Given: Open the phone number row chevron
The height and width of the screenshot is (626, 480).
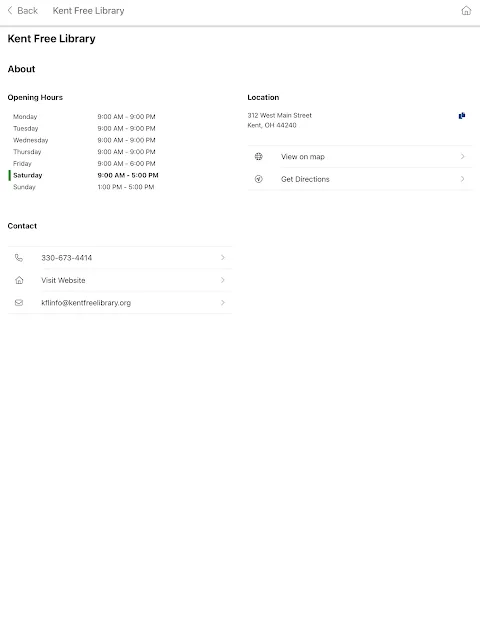Looking at the screenshot, I should (x=223, y=258).
